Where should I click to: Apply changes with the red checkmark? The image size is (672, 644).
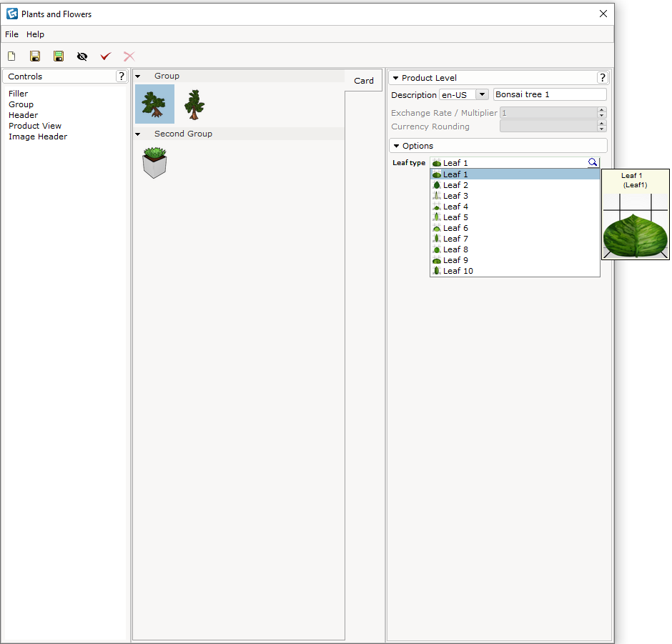click(x=106, y=56)
